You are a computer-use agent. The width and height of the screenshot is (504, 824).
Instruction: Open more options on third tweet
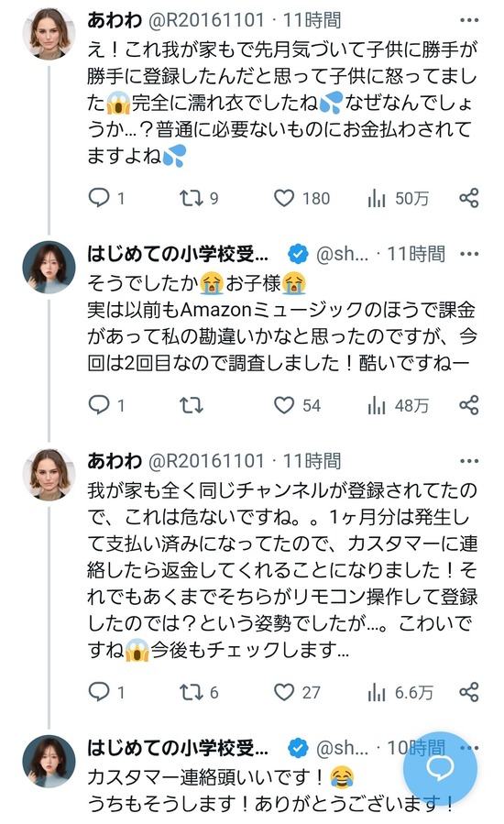click(469, 461)
